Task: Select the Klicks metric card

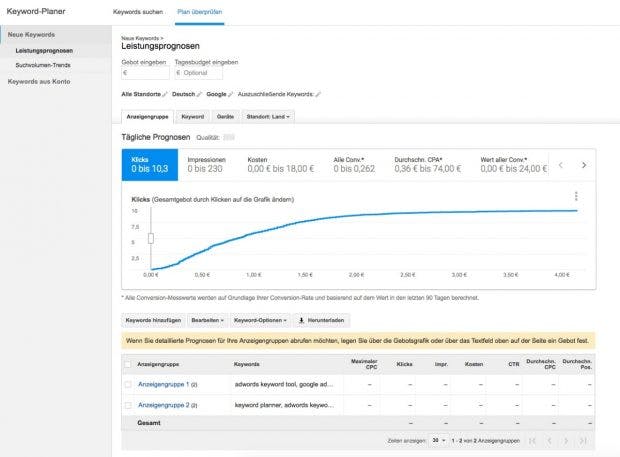Action: coord(150,165)
